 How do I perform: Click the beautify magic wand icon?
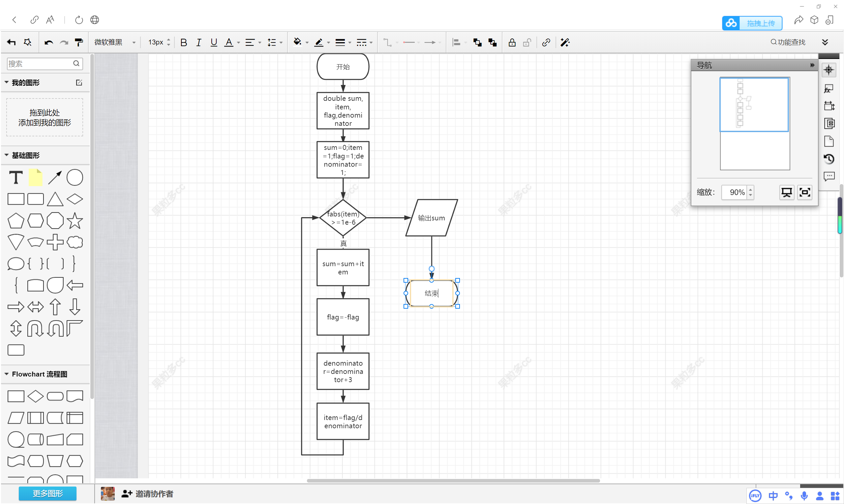565,42
